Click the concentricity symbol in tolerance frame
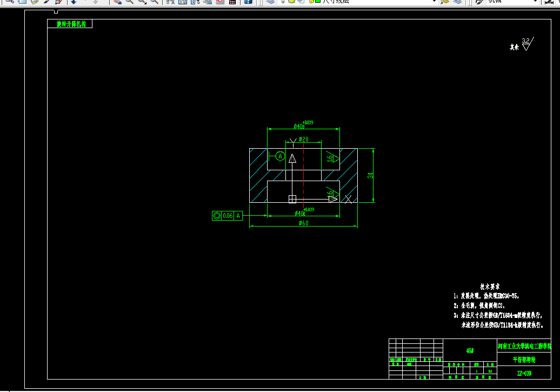 click(x=217, y=216)
